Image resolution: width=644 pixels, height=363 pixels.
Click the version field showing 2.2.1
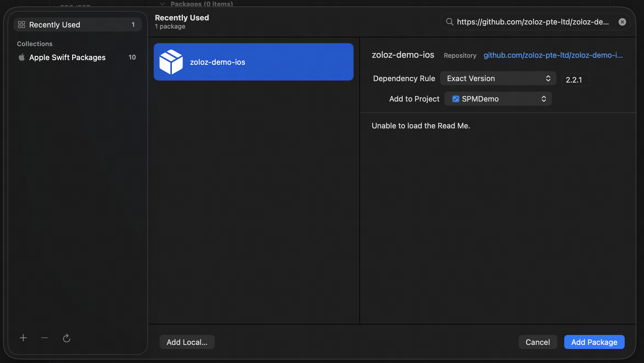coord(576,80)
